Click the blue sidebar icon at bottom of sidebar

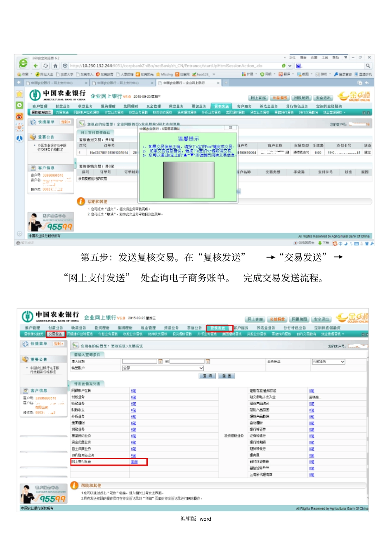click(x=19, y=138)
